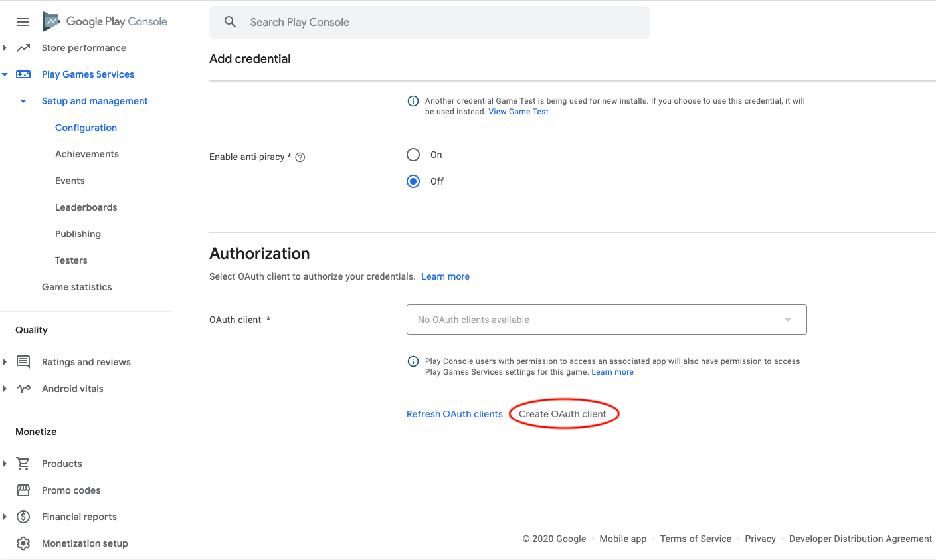Go to Configuration page

86,128
